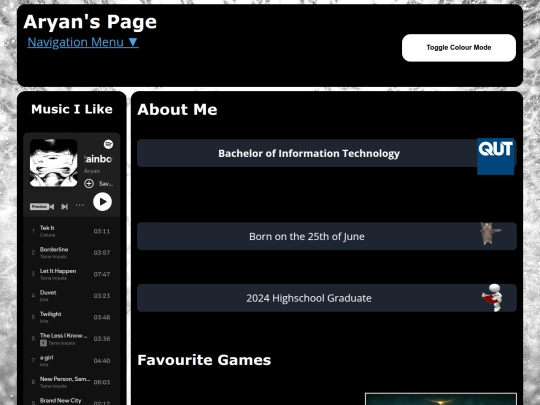Toggle Colour Mode button

click(x=459, y=48)
